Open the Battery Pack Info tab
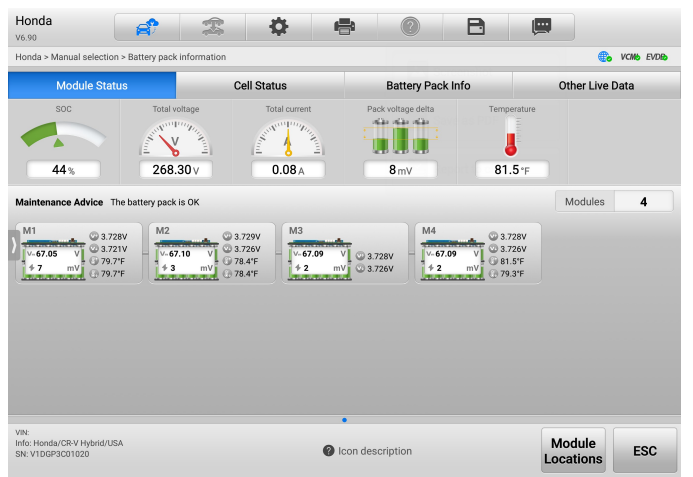This screenshot has height=477, width=693. (x=428, y=86)
